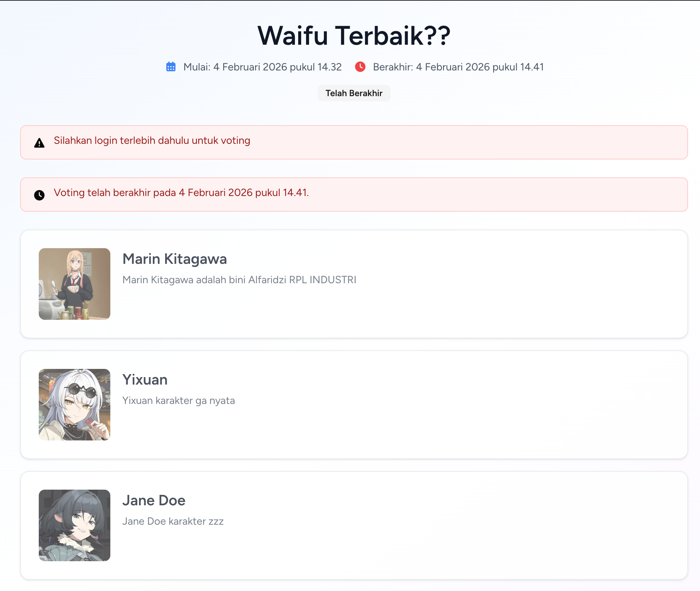Open the Marin Kitagawa candidate name
The image size is (700, 591).
pyautogui.click(x=174, y=259)
